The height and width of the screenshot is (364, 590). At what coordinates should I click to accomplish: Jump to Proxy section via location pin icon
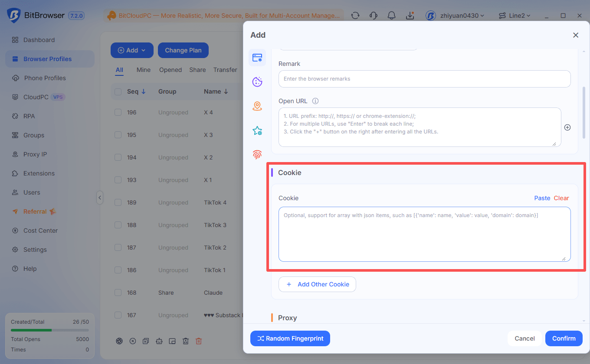point(257,106)
